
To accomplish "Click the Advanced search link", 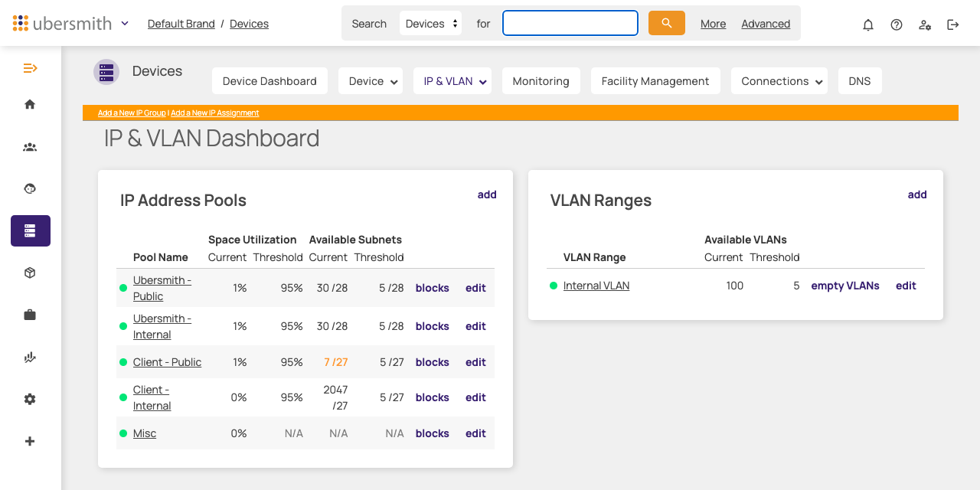I will [x=766, y=24].
